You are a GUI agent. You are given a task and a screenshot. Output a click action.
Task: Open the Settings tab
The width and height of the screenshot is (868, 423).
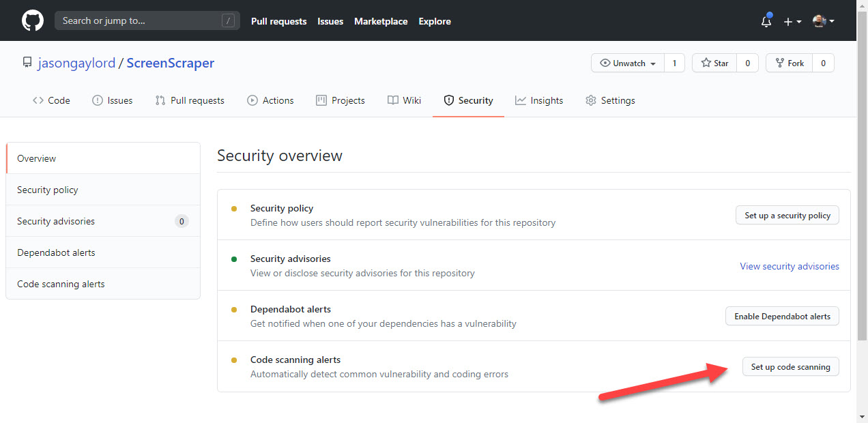(x=610, y=100)
